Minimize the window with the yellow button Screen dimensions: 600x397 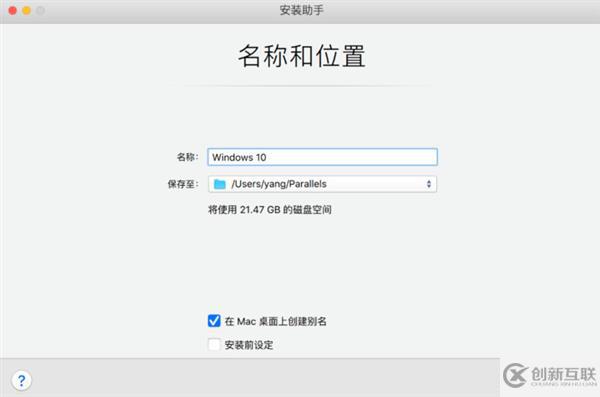(x=26, y=10)
